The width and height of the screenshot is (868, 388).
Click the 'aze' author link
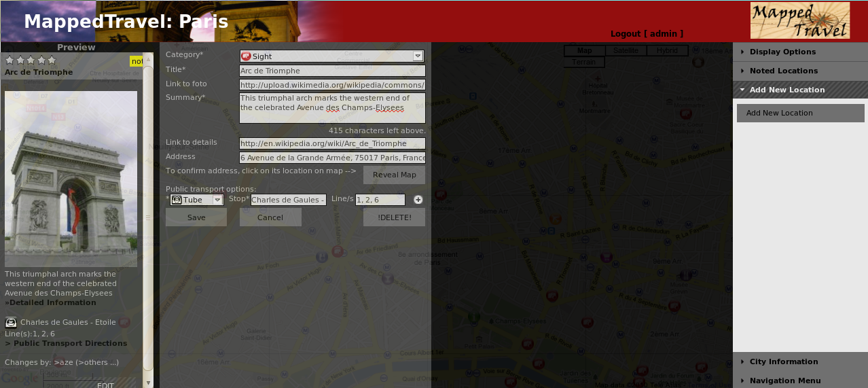64,362
